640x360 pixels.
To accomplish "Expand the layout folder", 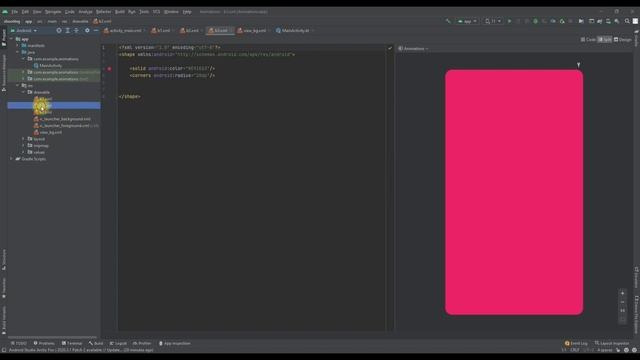I will [x=23, y=139].
